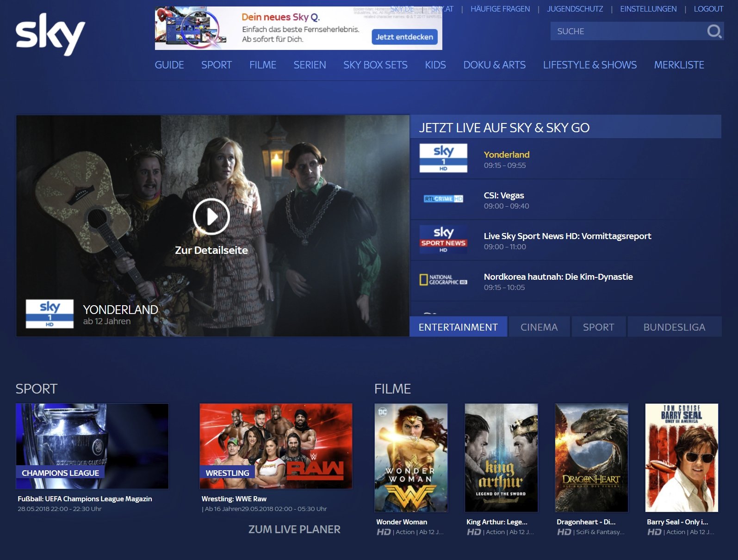738x560 pixels.
Task: Open Dragonheart movie poster
Action: 591,458
